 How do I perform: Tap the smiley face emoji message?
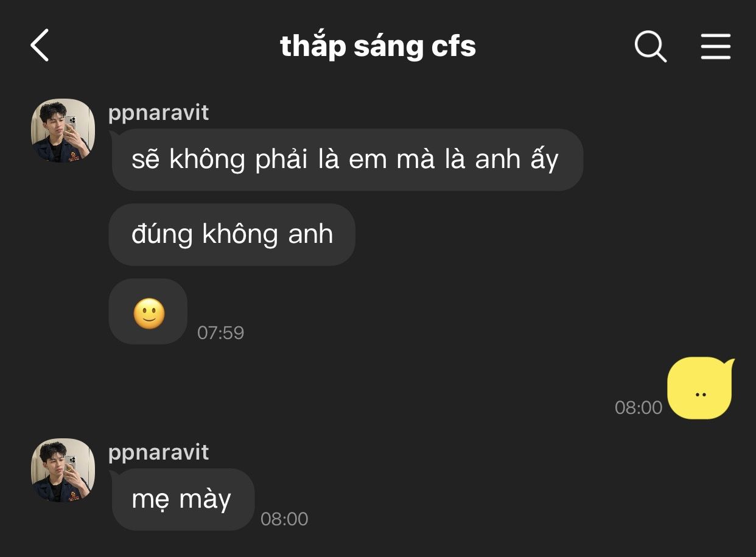(x=149, y=314)
